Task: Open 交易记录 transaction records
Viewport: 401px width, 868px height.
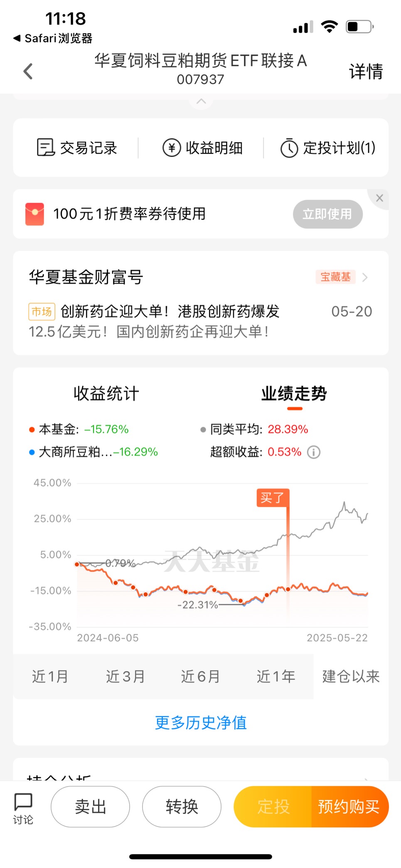Action: click(77, 148)
